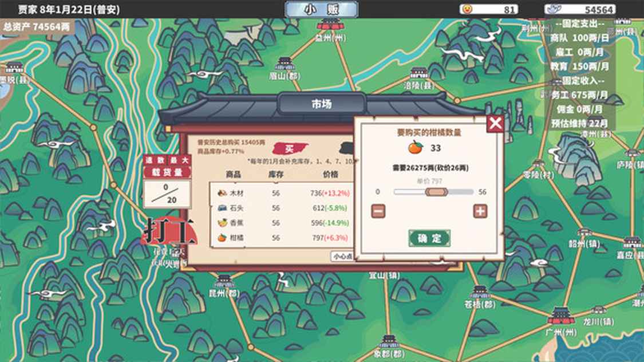Click the 雇工 0两/月 expense line
The width and height of the screenshot is (644, 362).
tap(579, 52)
